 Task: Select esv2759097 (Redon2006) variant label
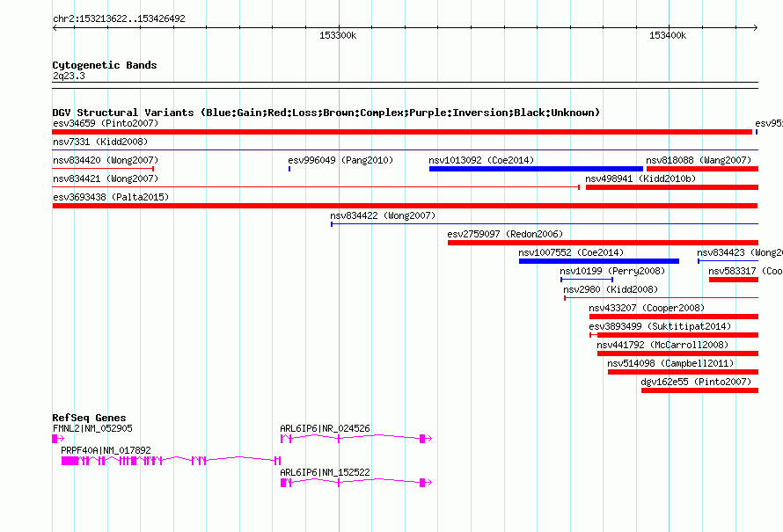[505, 234]
